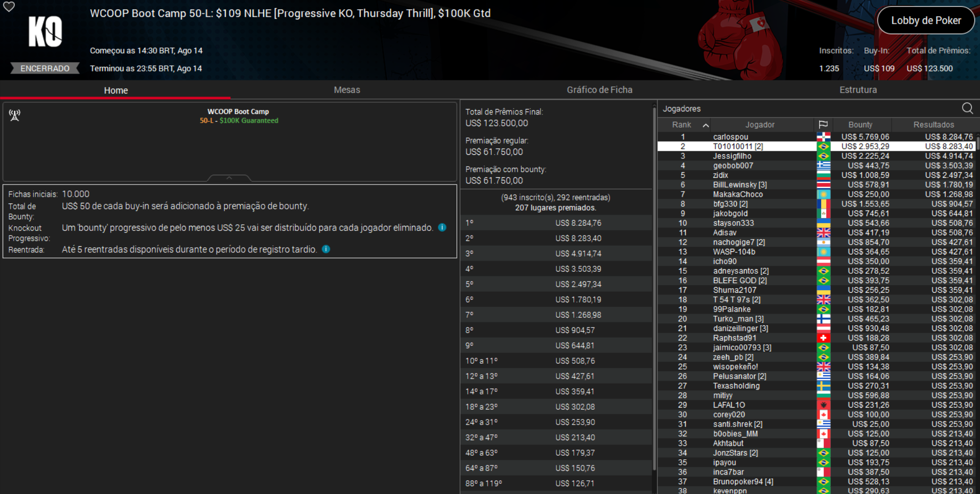Open the Gráfico de Ficha tab

point(599,90)
